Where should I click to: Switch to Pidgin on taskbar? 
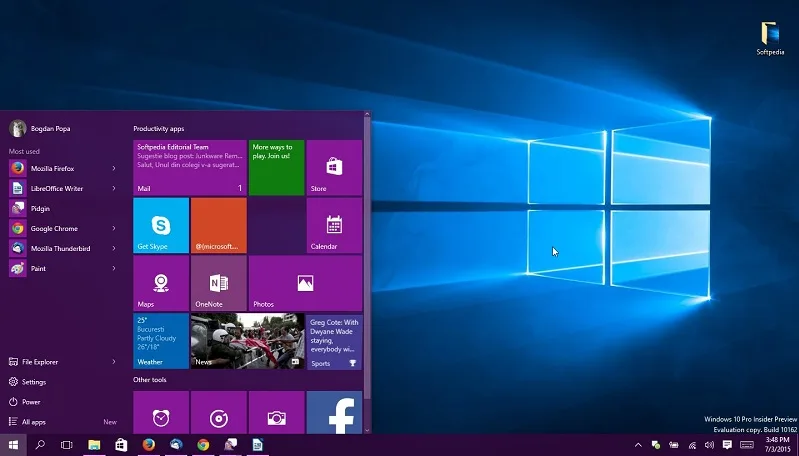click(x=230, y=445)
